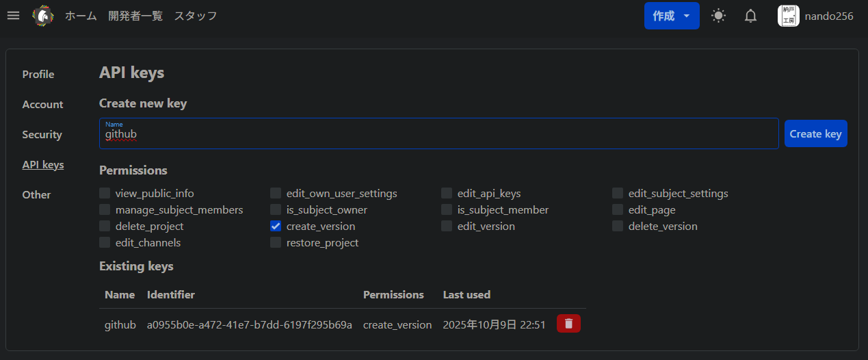Viewport: 868px width, 360px height.
Task: Check the edit_api_keys permission
Action: (x=447, y=193)
